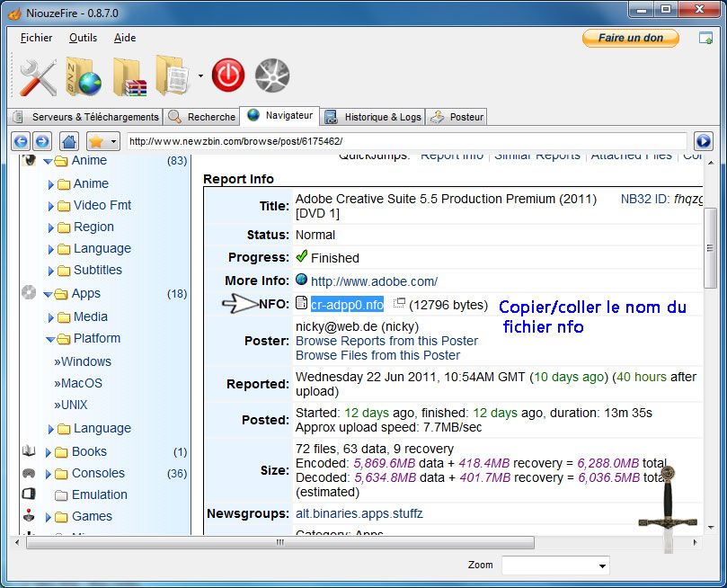The image size is (727, 588).
Task: Expand the Subtitles folder
Action: (x=51, y=271)
